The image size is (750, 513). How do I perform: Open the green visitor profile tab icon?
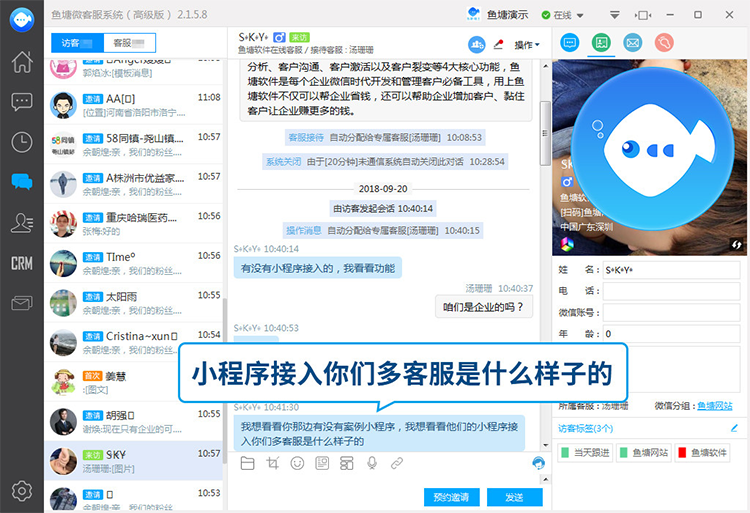pyautogui.click(x=601, y=43)
